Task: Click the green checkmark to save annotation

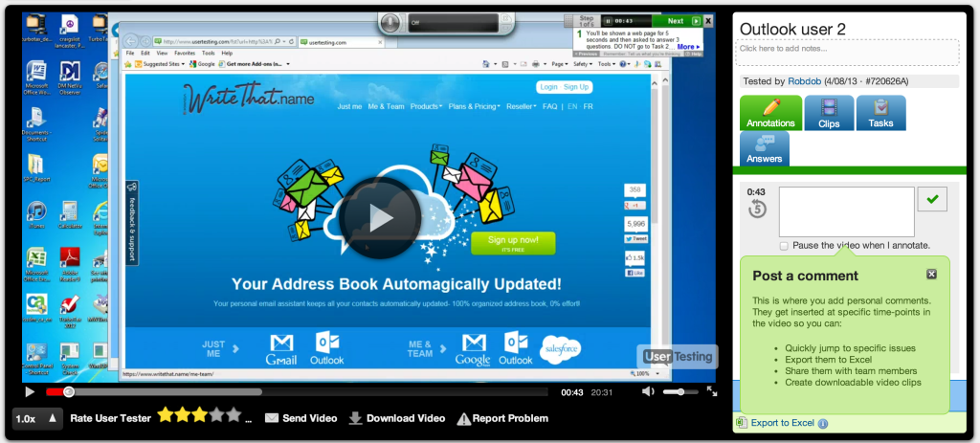Action: click(932, 199)
